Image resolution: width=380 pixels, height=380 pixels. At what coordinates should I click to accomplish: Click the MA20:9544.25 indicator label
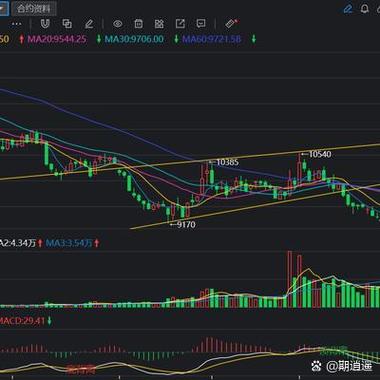57,39
